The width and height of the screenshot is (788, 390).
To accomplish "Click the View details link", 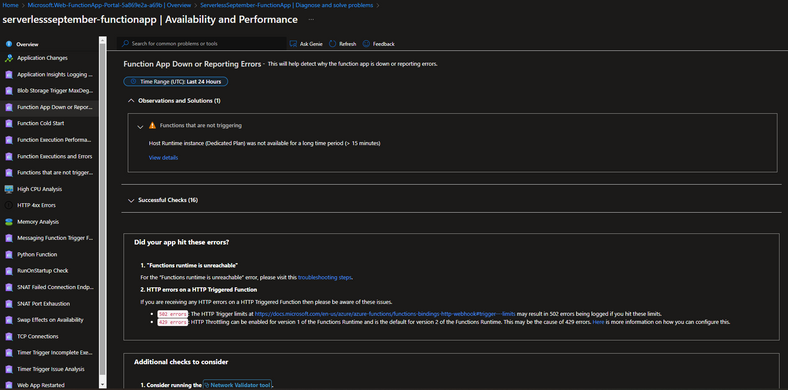I will (163, 158).
